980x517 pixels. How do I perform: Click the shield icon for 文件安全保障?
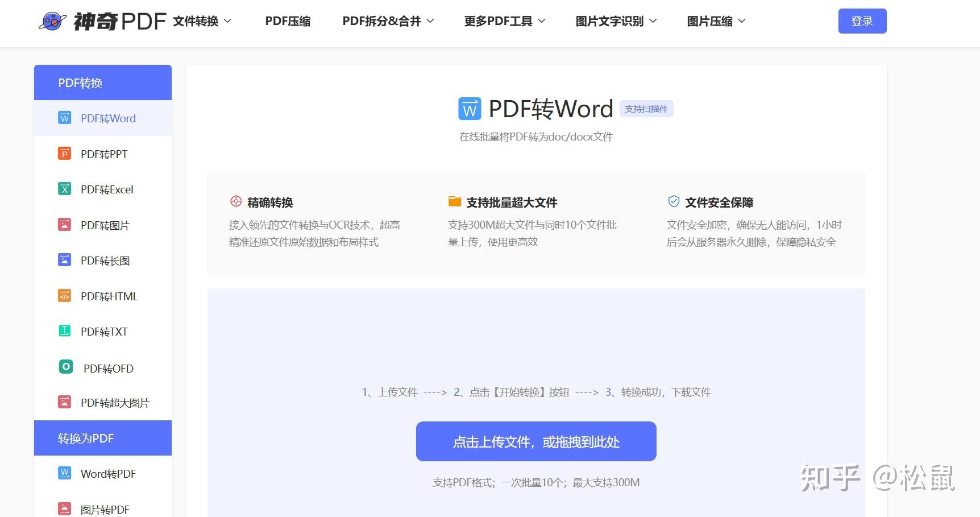(x=674, y=201)
